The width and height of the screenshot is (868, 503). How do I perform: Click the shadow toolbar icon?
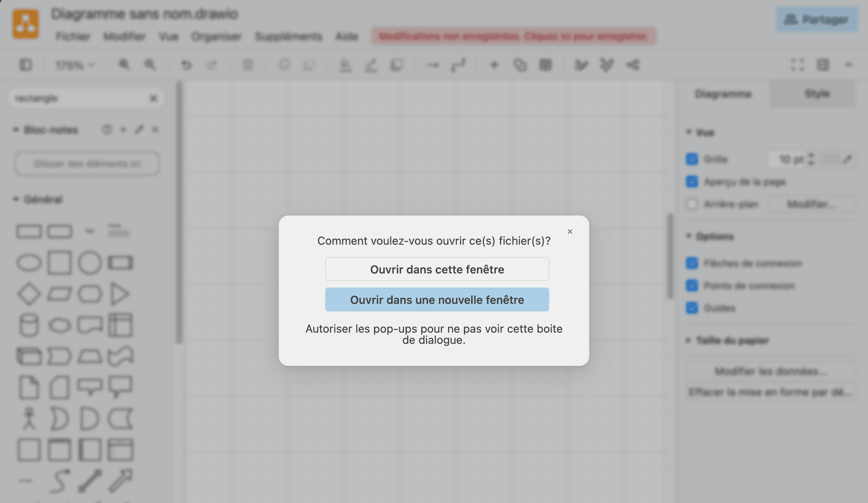(x=396, y=65)
